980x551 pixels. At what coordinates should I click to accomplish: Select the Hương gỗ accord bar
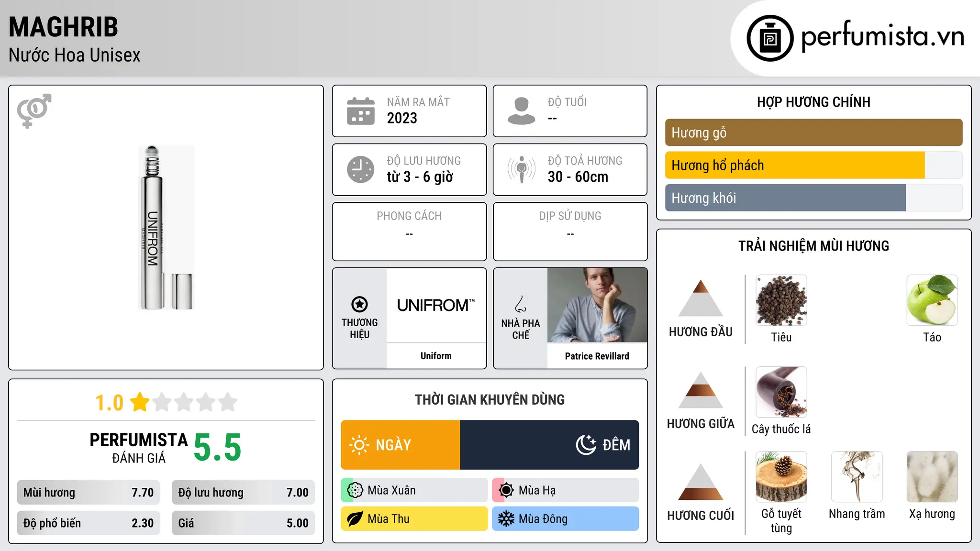[813, 132]
